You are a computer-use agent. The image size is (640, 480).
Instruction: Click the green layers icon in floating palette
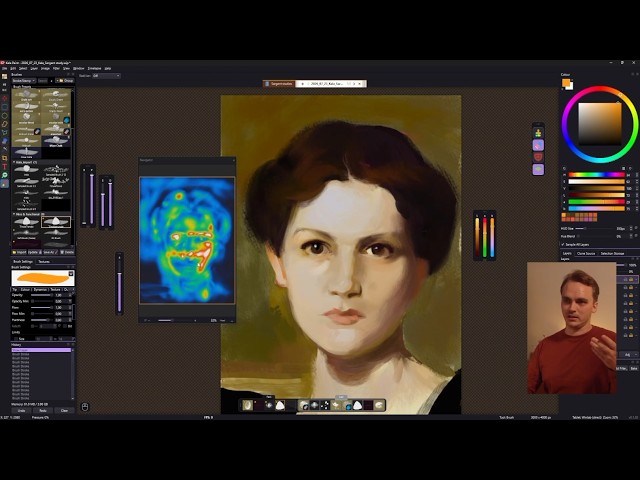pyautogui.click(x=538, y=169)
